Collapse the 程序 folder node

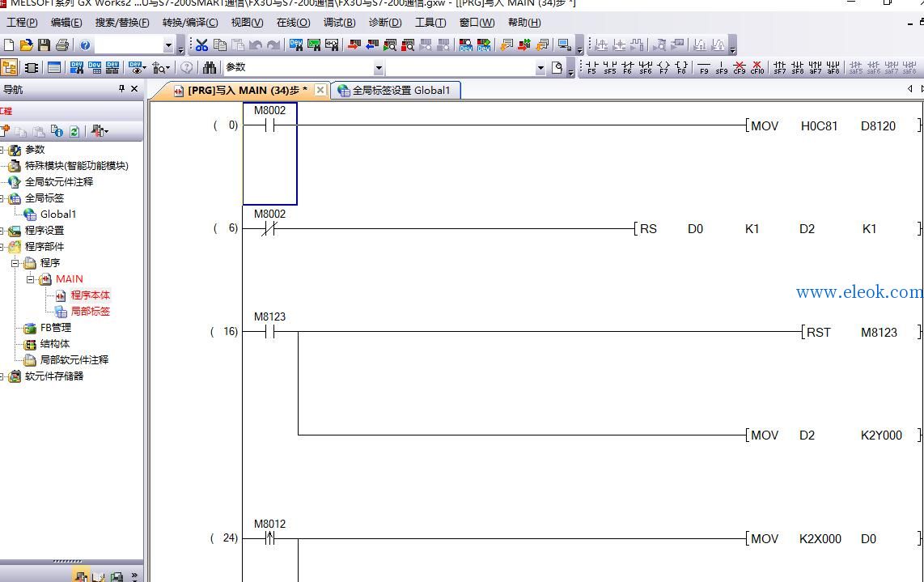click(15, 263)
